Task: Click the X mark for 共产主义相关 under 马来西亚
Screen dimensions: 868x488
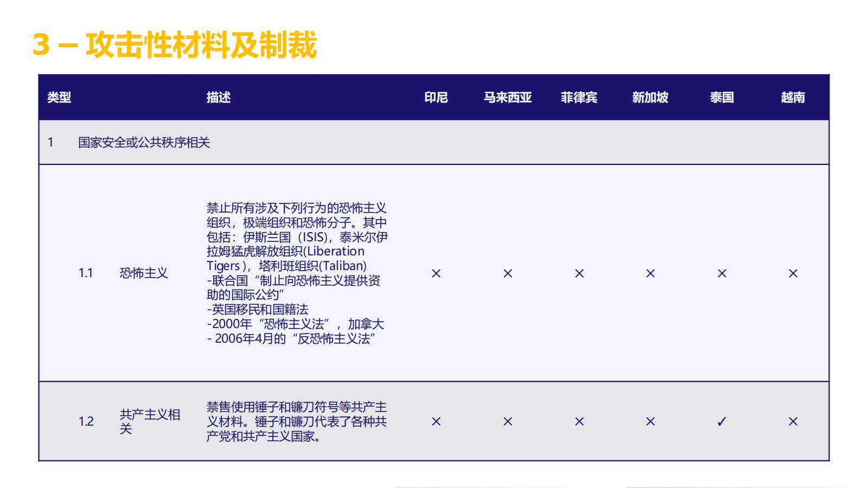Action: [x=508, y=421]
